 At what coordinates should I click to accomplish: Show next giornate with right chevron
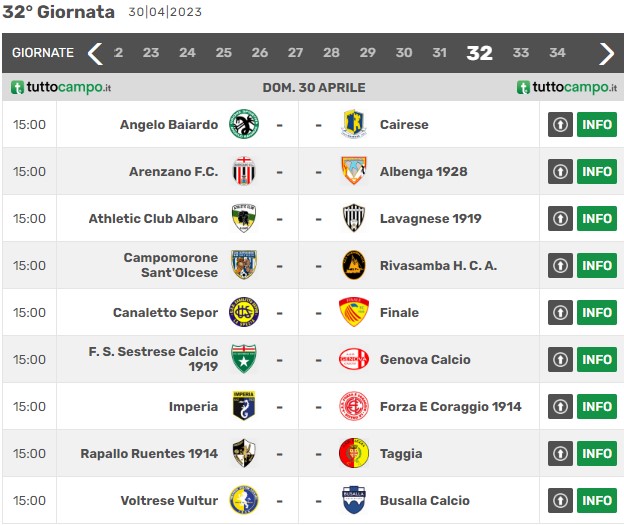point(606,53)
